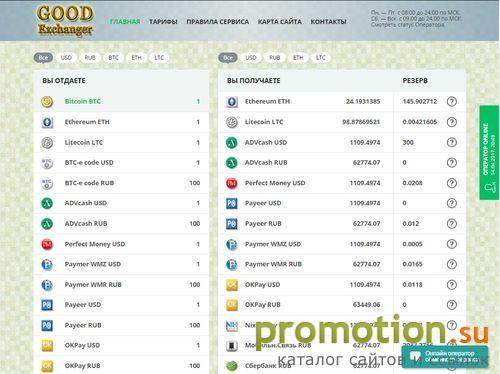Screen dimensions: 500x374
Task: Click Litecoin LTC icon in receive list
Action: pyautogui.click(x=232, y=122)
